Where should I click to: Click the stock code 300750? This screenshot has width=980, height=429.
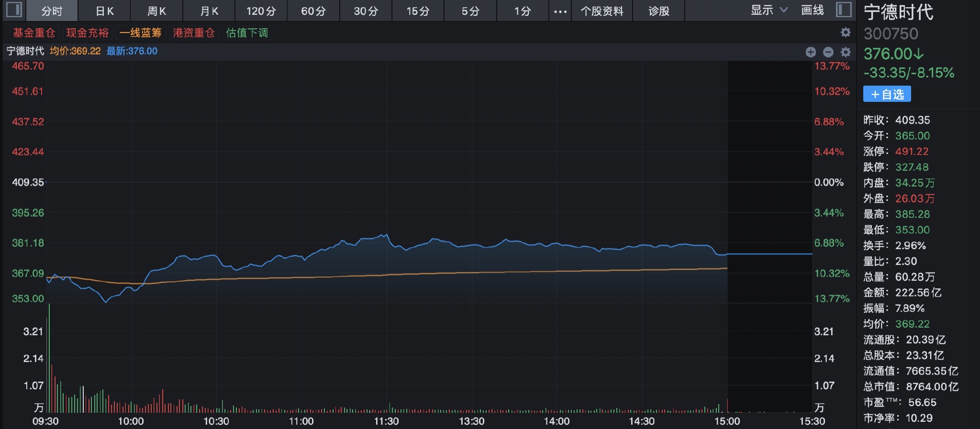click(891, 33)
